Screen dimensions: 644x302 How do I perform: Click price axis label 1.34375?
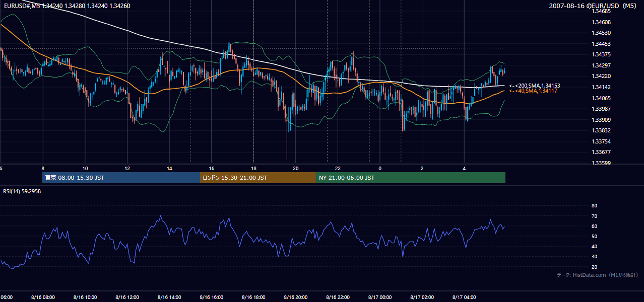601,54
